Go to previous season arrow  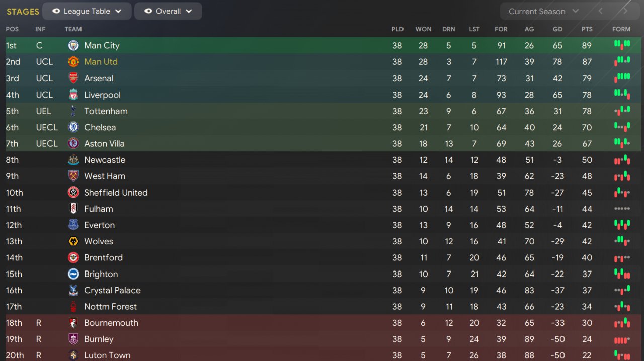(600, 11)
